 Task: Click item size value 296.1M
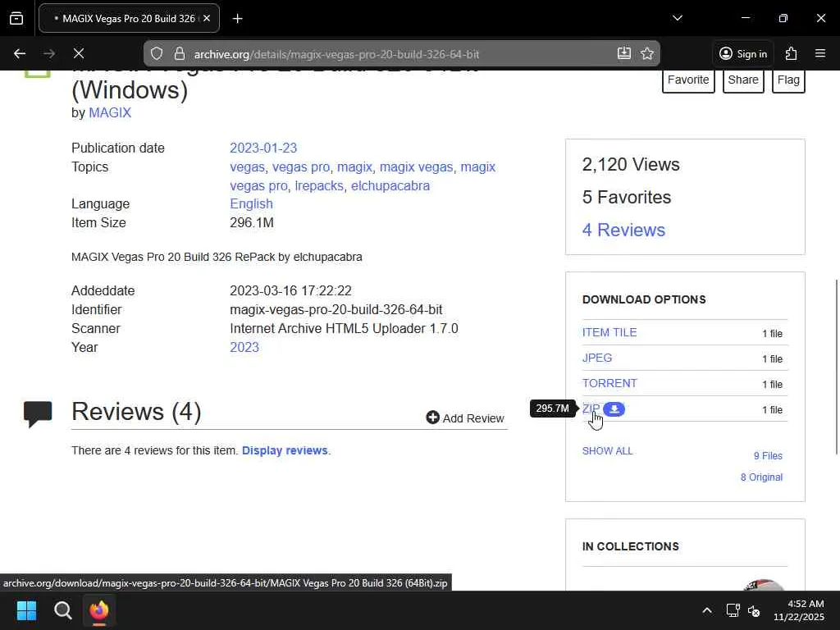(252, 223)
